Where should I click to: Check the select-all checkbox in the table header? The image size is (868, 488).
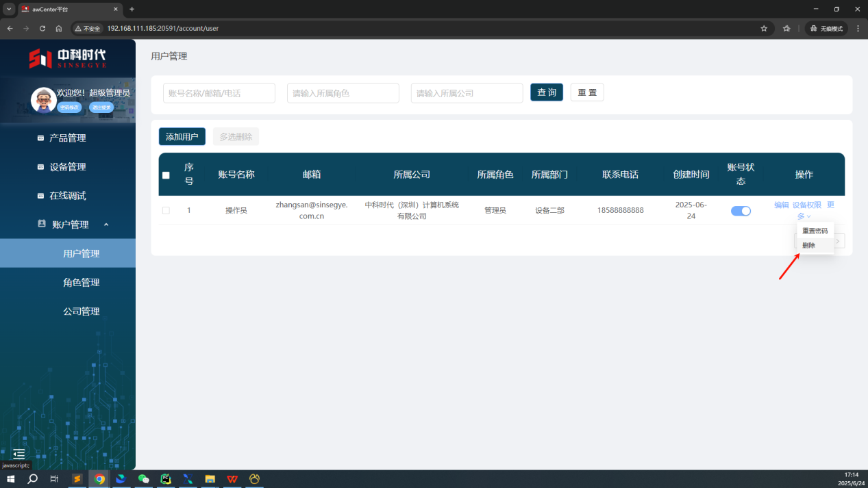pyautogui.click(x=166, y=175)
